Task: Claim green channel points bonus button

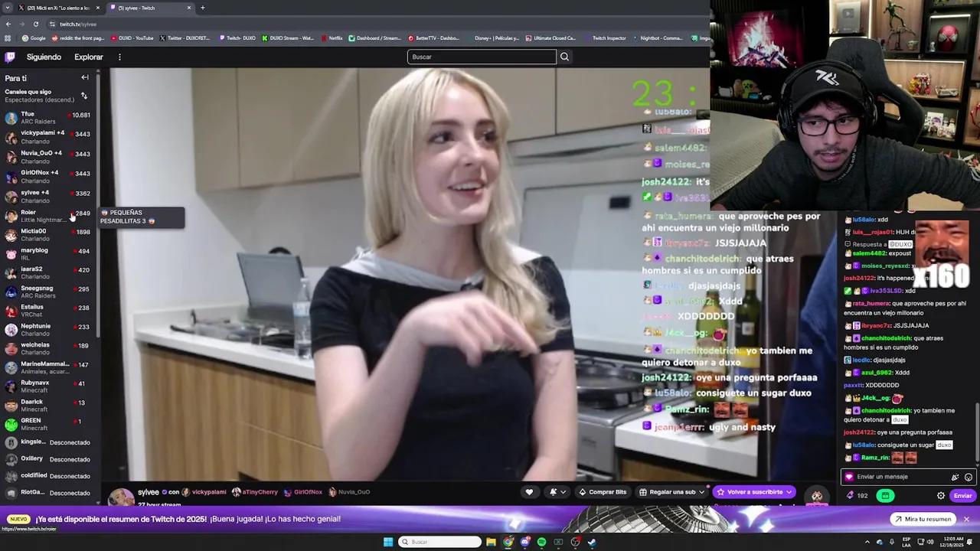Action: 885,496
